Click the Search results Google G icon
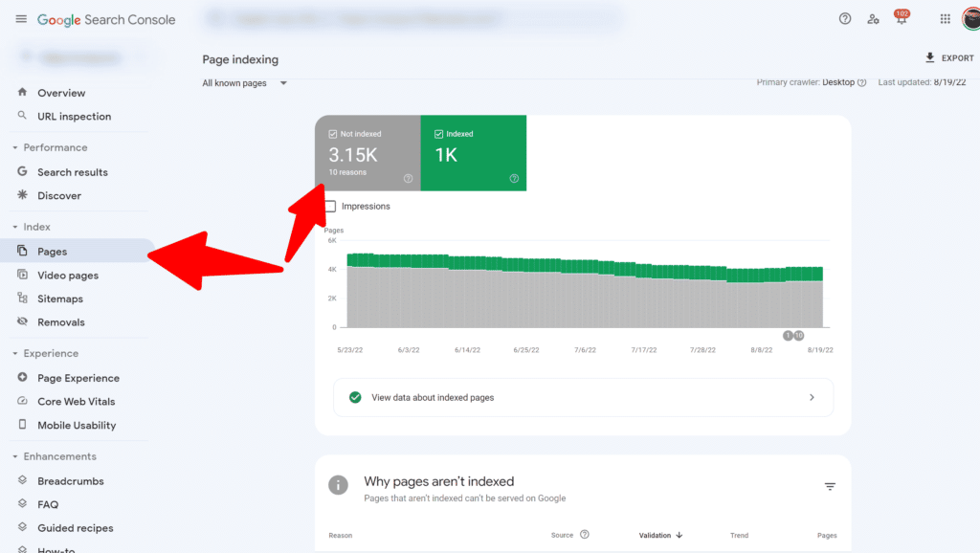This screenshot has width=980, height=553. 23,171
